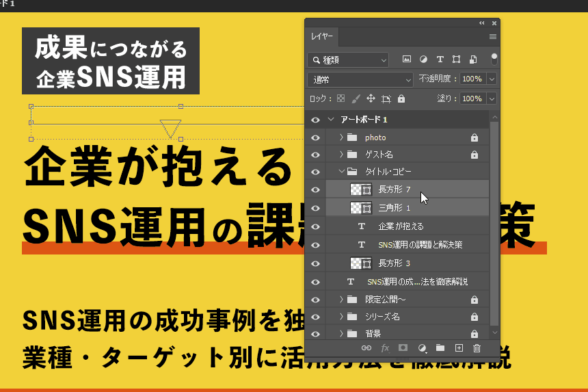The height and width of the screenshot is (392, 588).
Task: Hide the タイトル・コピー group
Action: click(x=315, y=172)
